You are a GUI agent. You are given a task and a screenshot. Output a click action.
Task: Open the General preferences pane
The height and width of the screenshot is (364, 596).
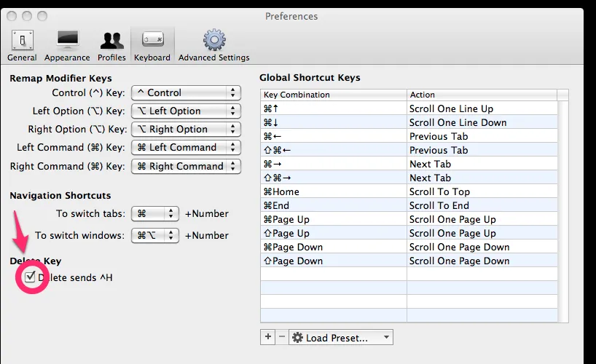pos(22,45)
